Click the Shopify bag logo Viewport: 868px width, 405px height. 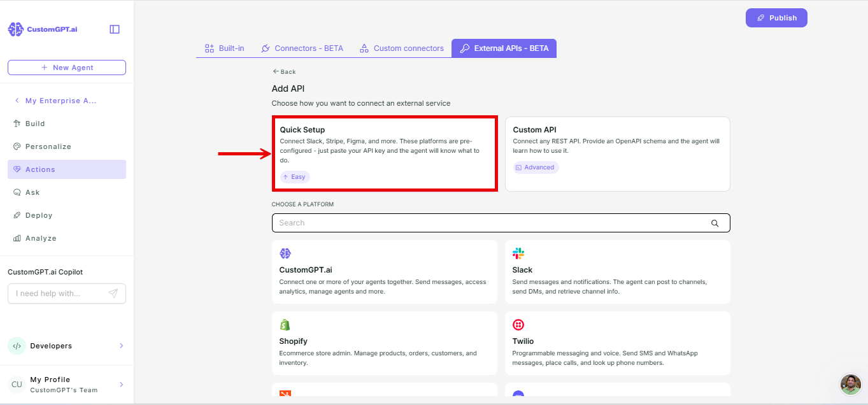click(x=285, y=325)
